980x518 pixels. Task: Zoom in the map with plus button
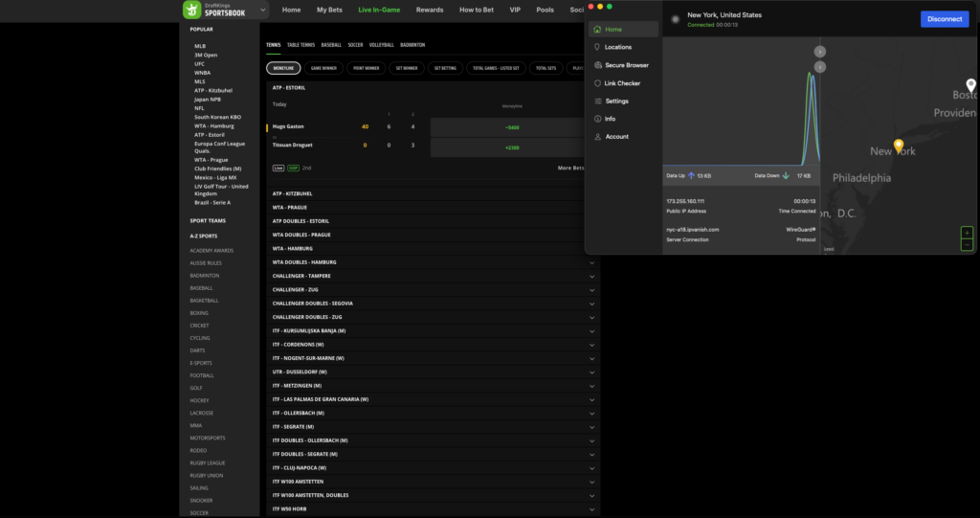click(967, 233)
